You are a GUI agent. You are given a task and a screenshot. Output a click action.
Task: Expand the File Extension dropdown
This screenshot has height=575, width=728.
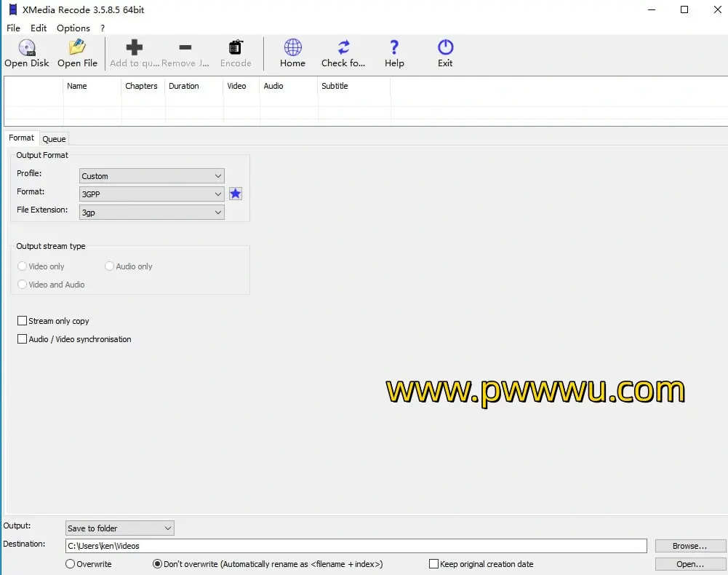151,213
